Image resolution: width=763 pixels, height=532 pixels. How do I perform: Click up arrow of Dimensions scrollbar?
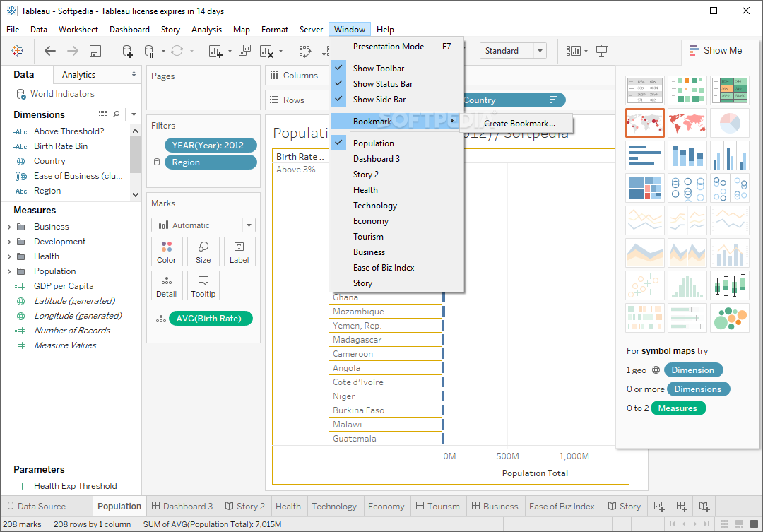point(135,131)
